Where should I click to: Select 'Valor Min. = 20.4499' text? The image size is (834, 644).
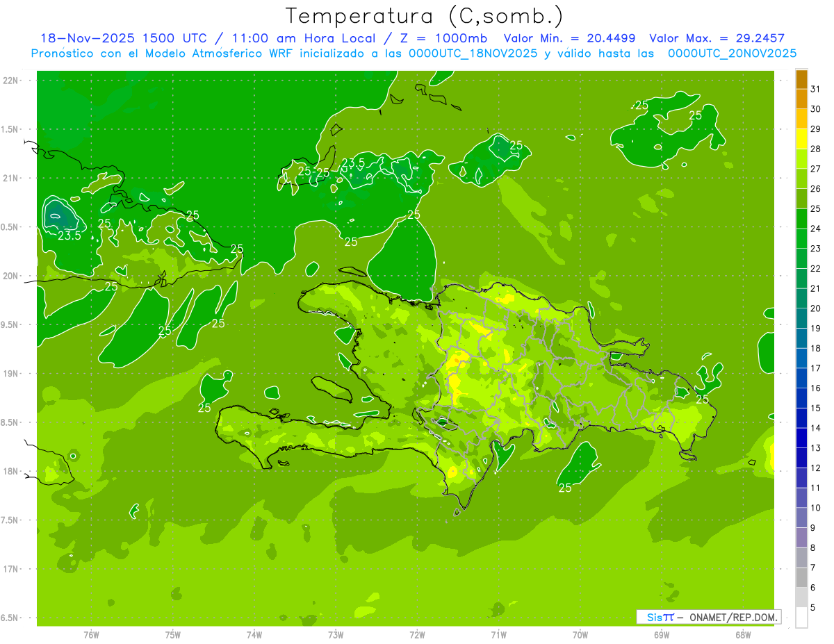point(570,38)
